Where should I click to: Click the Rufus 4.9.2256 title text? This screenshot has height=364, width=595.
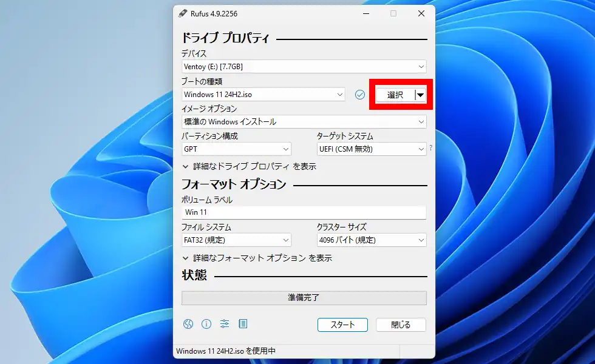point(214,13)
